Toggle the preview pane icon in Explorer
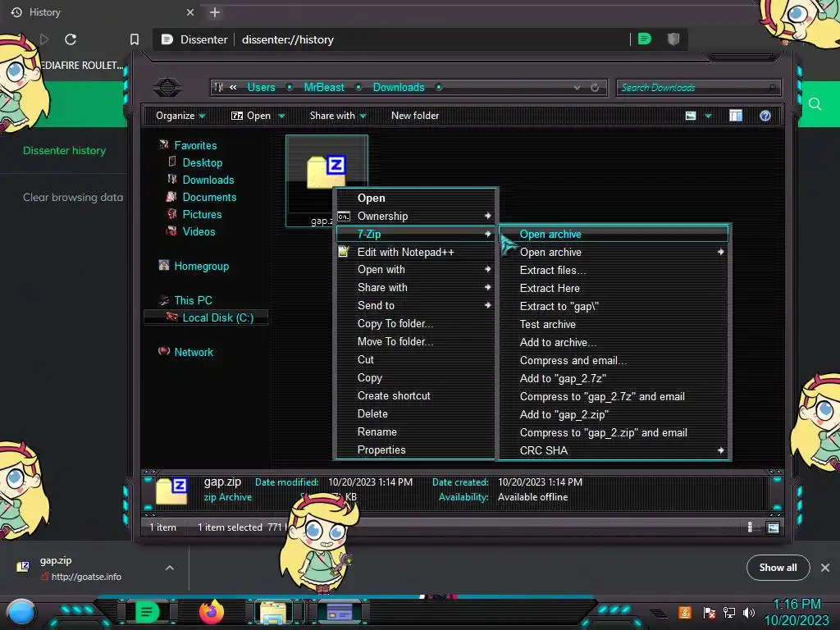 [736, 116]
